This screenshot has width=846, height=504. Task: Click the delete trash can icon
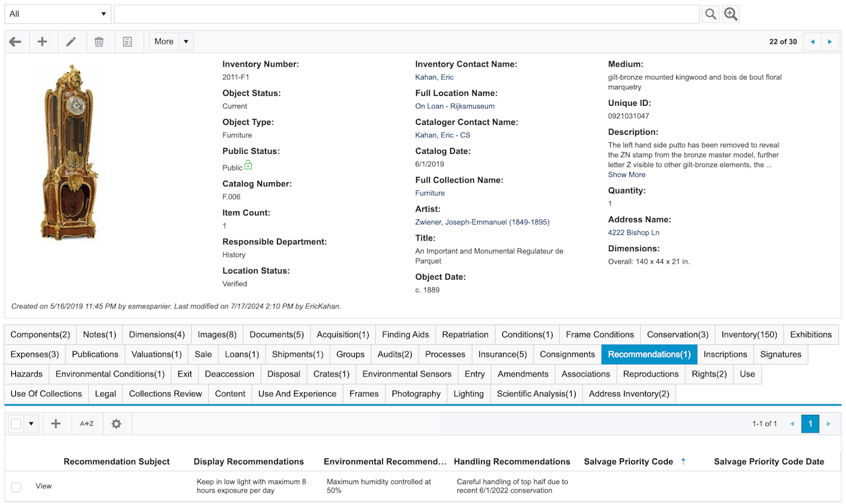tap(99, 42)
